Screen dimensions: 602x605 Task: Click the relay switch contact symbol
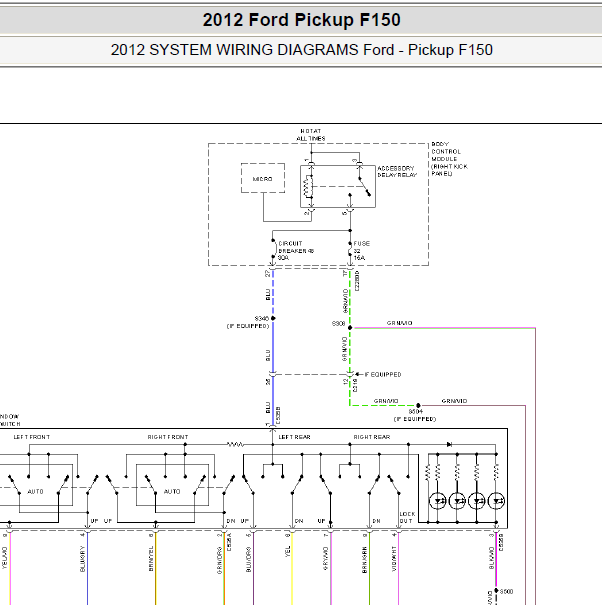(x=364, y=186)
